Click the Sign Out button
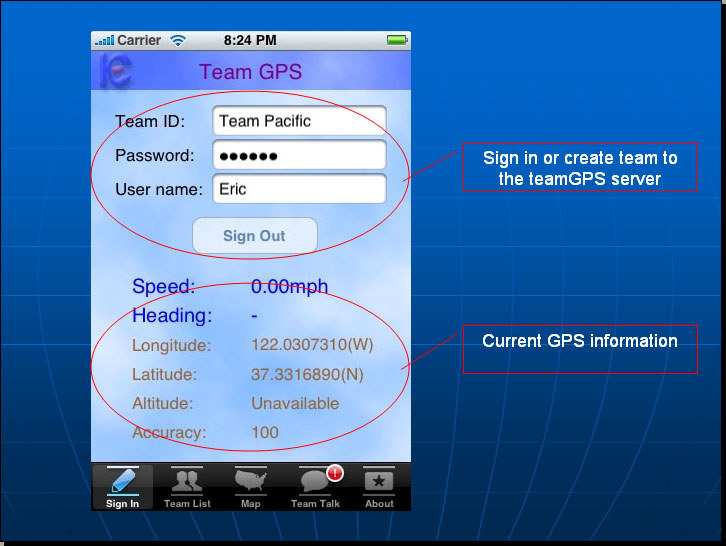 point(255,236)
